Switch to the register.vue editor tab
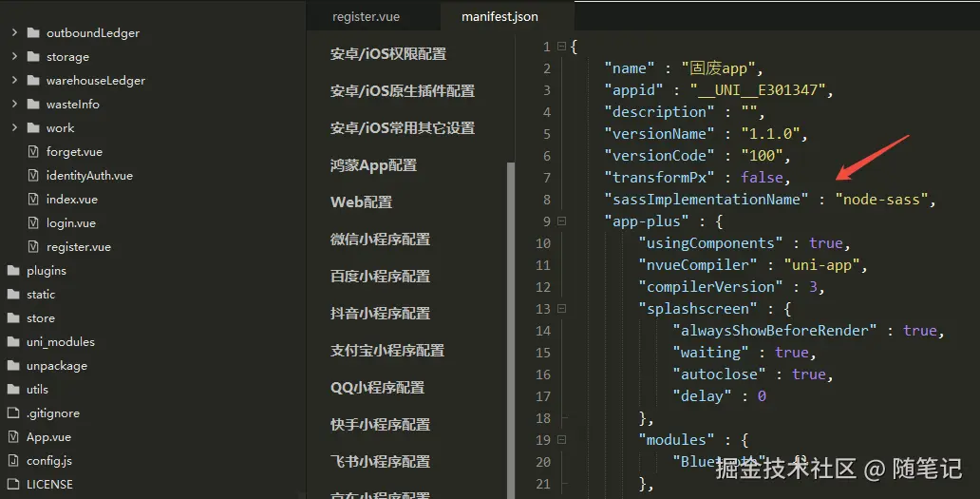Viewport: 980px width, 499px height. point(367,17)
